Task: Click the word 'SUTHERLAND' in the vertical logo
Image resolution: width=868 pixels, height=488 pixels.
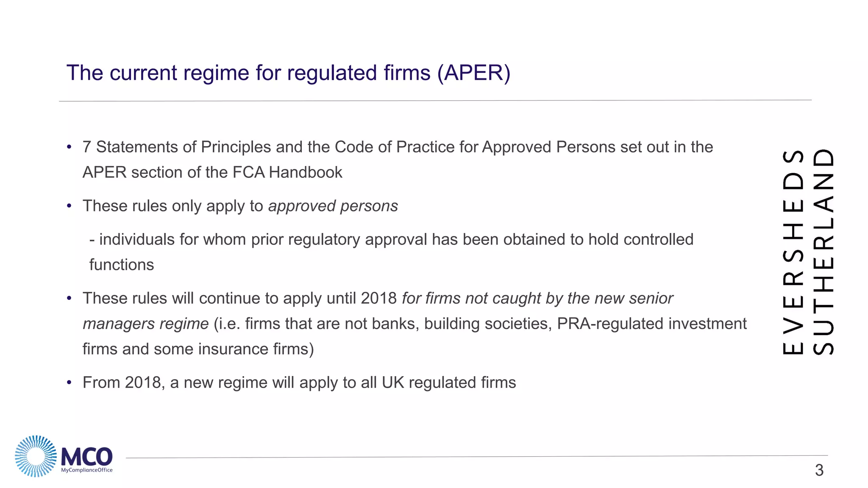Action: click(823, 252)
